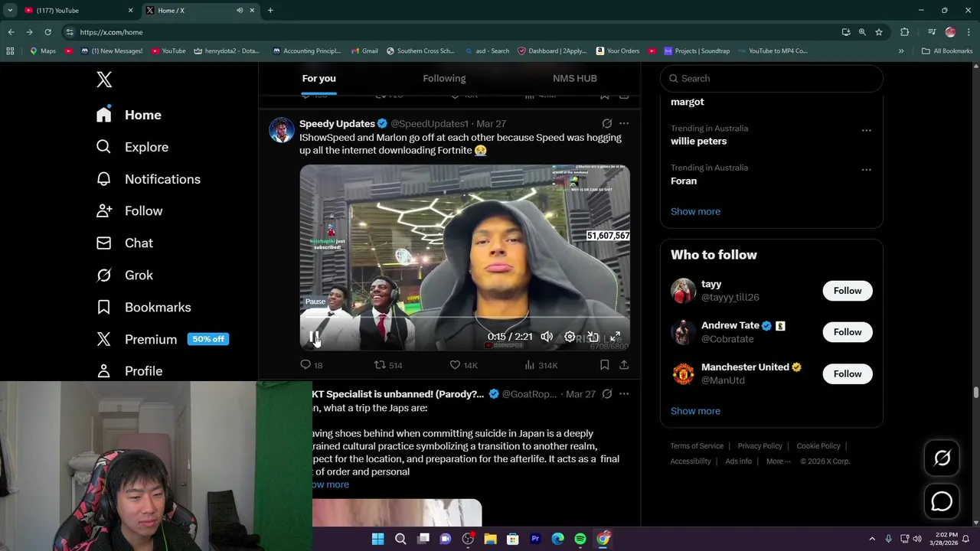Image resolution: width=980 pixels, height=551 pixels.
Task: Bookmark the Speedy Updates post
Action: pyautogui.click(x=604, y=365)
